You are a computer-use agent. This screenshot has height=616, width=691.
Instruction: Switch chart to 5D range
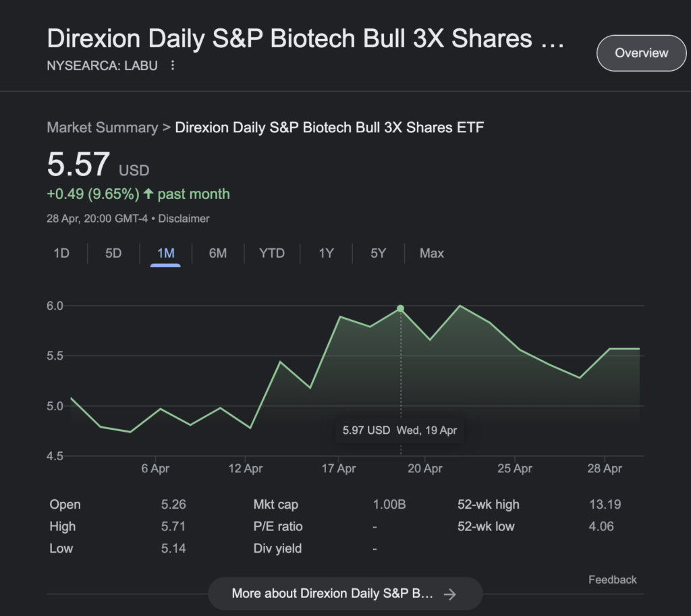click(x=113, y=254)
